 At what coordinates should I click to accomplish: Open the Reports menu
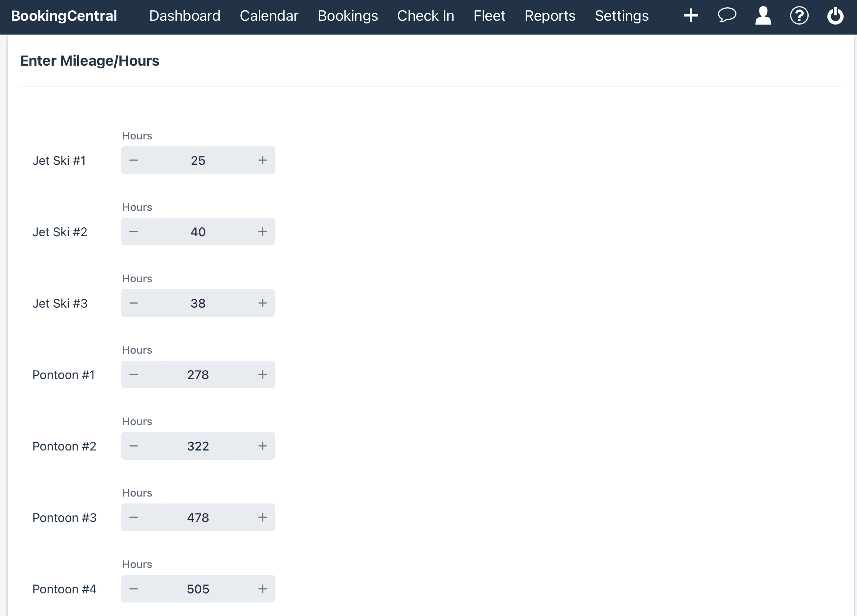point(550,16)
